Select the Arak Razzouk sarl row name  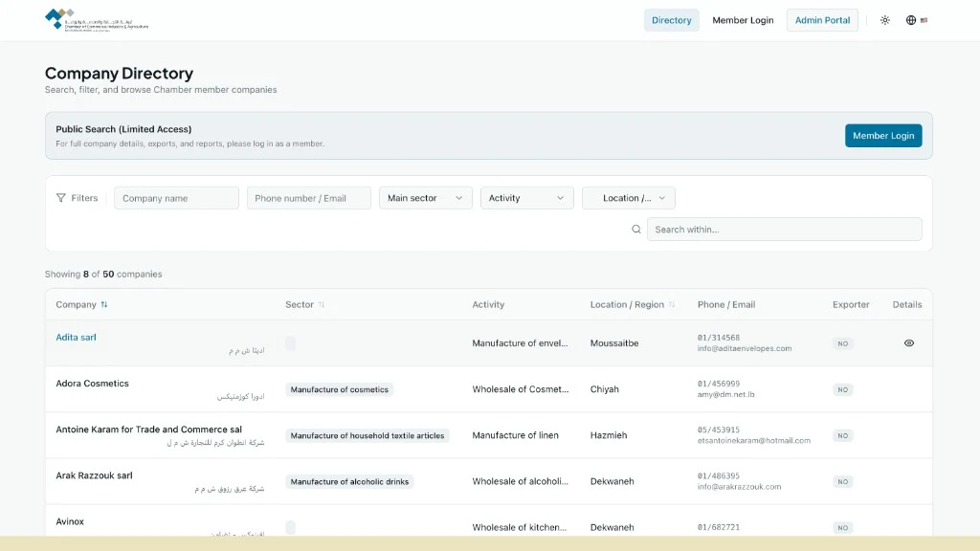click(x=94, y=475)
